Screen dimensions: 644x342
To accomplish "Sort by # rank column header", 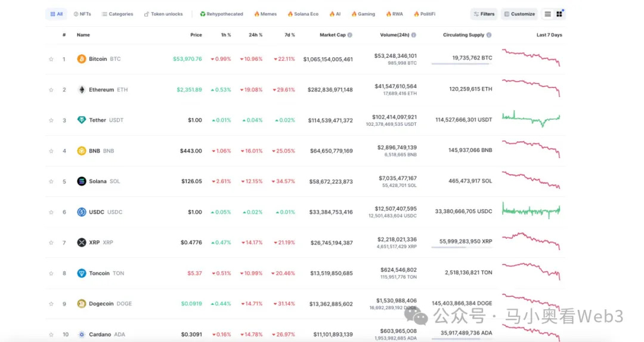I will coord(64,35).
